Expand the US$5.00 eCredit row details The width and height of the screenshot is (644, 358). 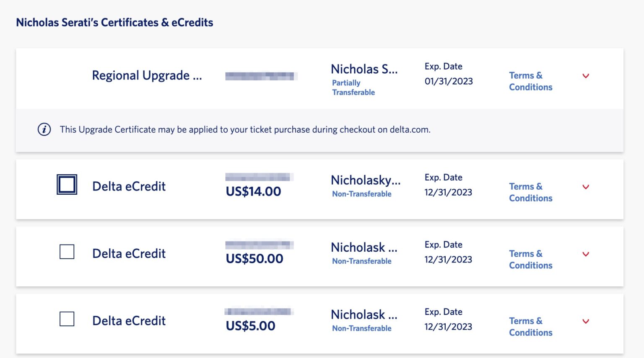(585, 321)
